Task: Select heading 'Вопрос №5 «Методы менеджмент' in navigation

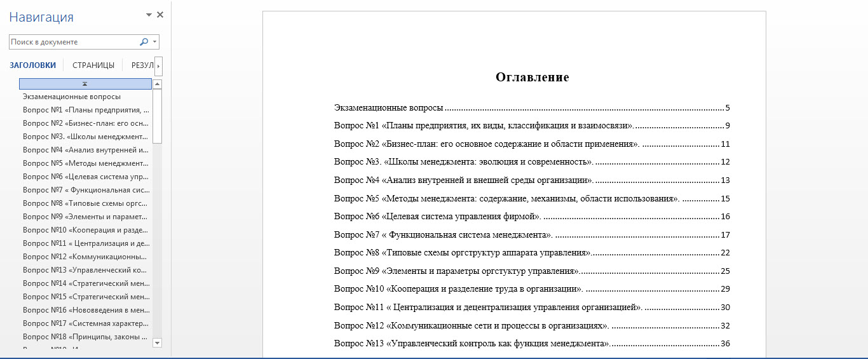Action: [x=86, y=163]
